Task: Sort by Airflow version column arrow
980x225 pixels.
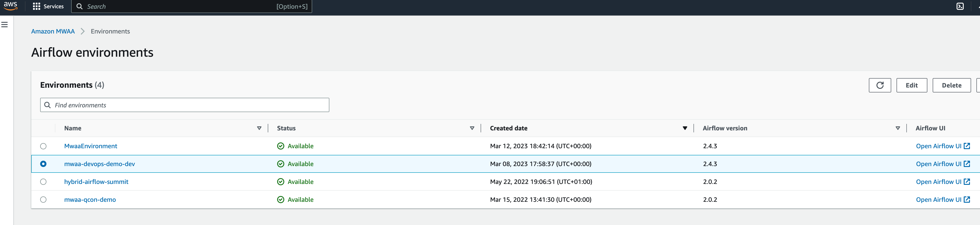Action: tap(897, 128)
